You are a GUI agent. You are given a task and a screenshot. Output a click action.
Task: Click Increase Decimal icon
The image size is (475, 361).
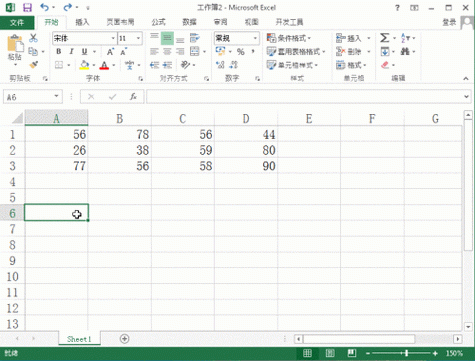pos(220,65)
